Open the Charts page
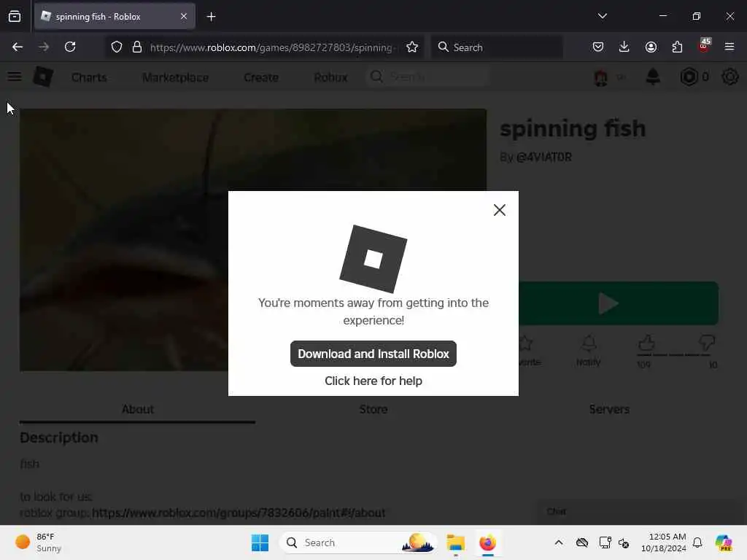The height and width of the screenshot is (560, 747). click(89, 77)
